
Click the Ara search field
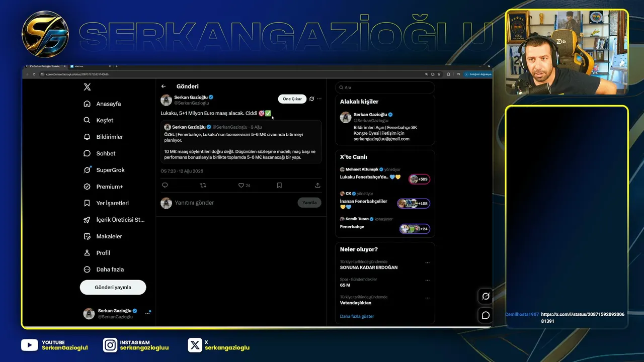pyautogui.click(x=385, y=87)
